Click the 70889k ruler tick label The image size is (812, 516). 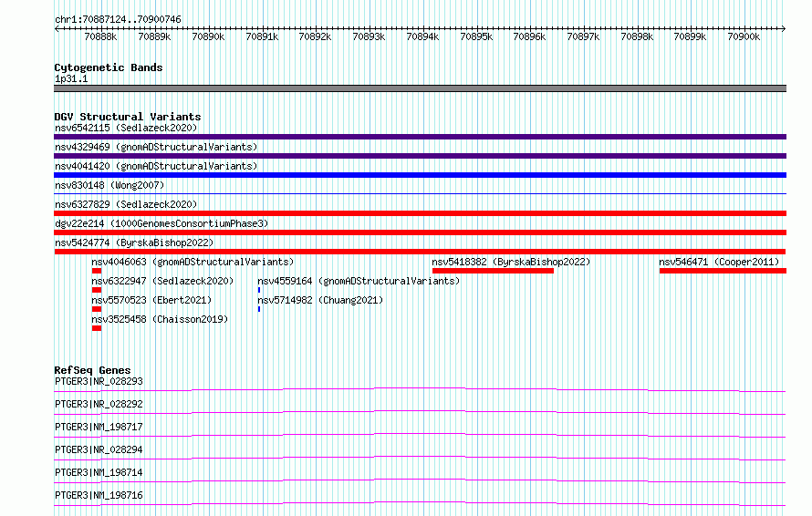point(154,36)
